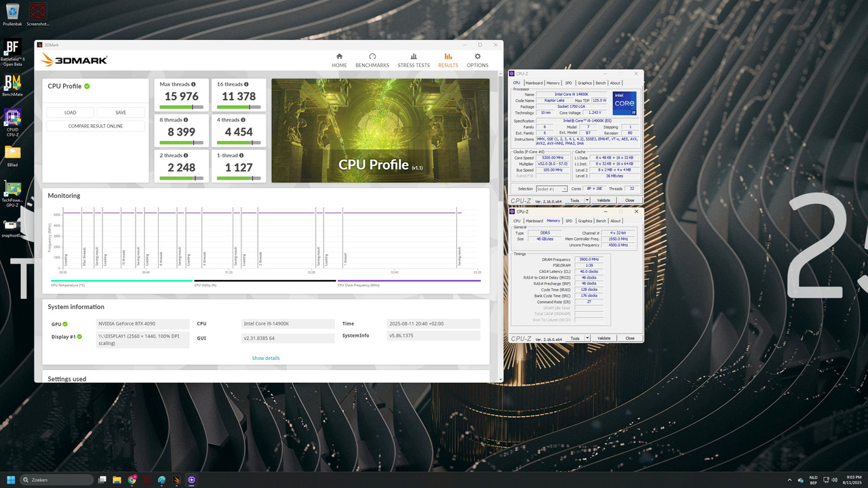868x488 pixels.
Task: Click Max threads score progress bar
Action: [181, 106]
